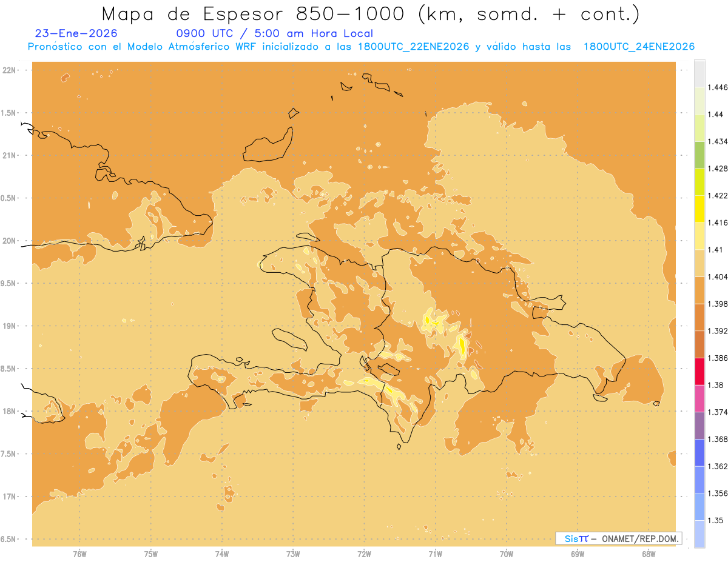
Task: Click colorbar value '1.446'
Action: point(718,87)
